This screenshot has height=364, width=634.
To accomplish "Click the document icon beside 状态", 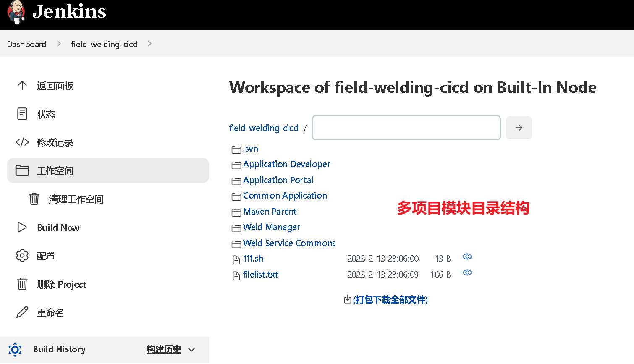I will 22,114.
